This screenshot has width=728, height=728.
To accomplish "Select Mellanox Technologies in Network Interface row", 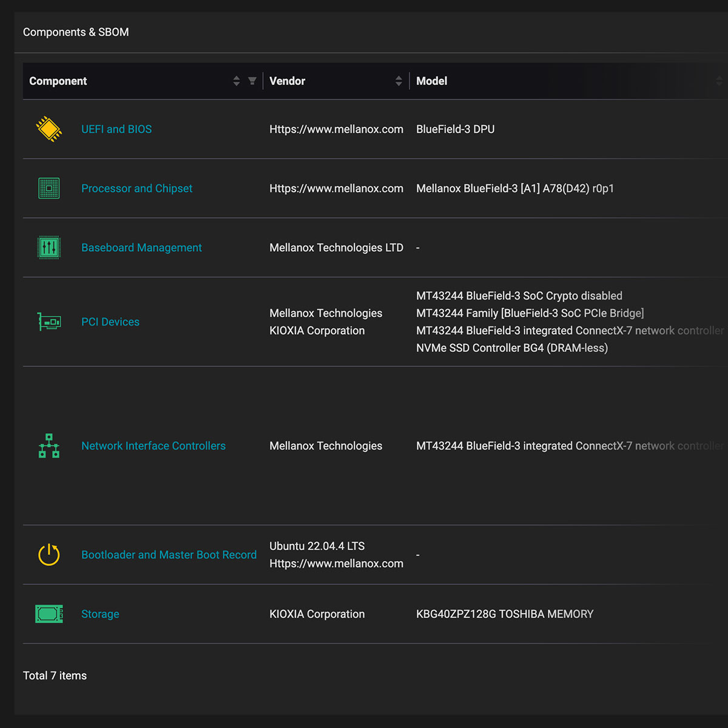I will (326, 446).
